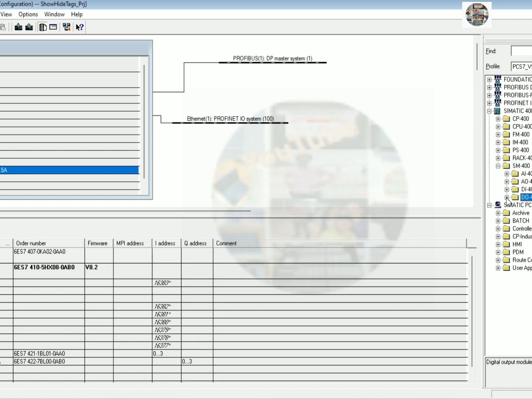Open the Options menu
Viewport: 532px width, 399px height.
click(x=28, y=14)
